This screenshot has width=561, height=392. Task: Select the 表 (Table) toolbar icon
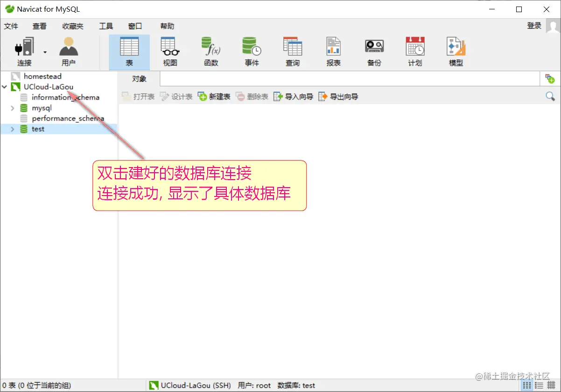[129, 52]
